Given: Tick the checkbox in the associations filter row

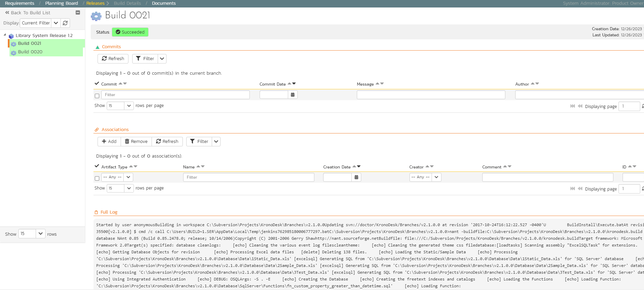Looking at the screenshot, I should click(97, 179).
